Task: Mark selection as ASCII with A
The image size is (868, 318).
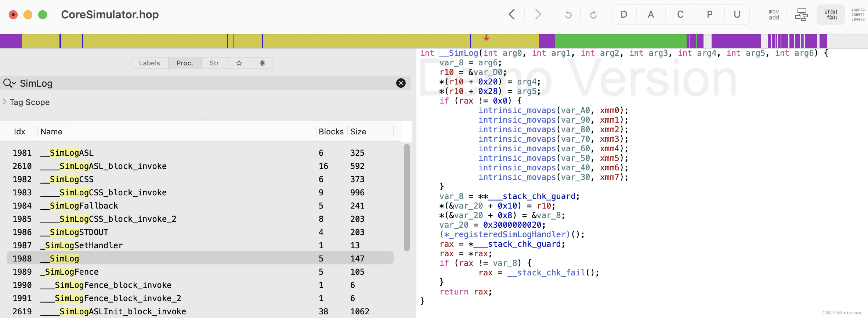Action: [x=651, y=14]
